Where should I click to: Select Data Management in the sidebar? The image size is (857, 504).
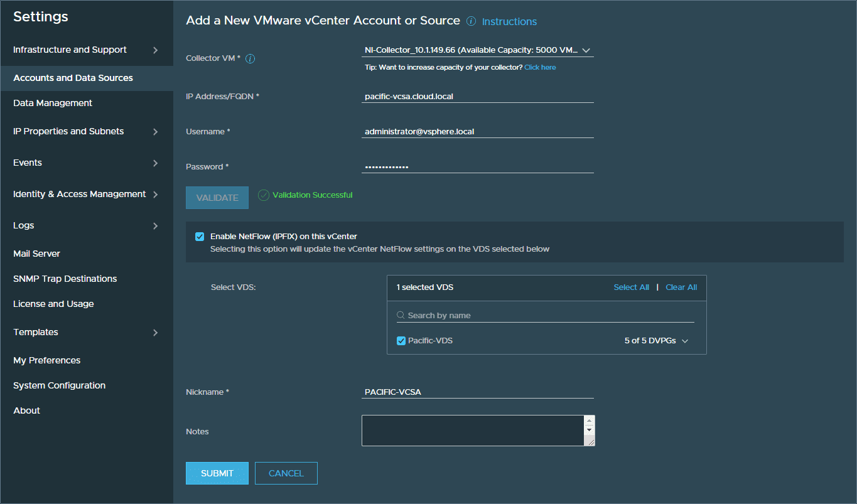[x=53, y=102]
